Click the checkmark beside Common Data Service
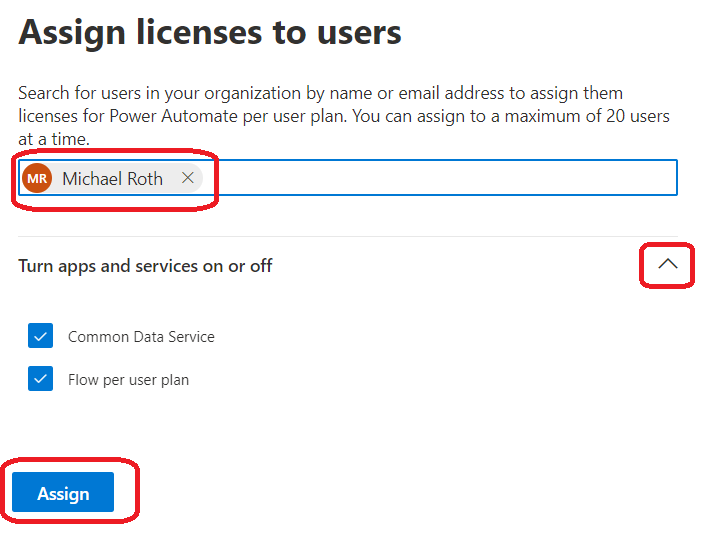 (x=40, y=335)
